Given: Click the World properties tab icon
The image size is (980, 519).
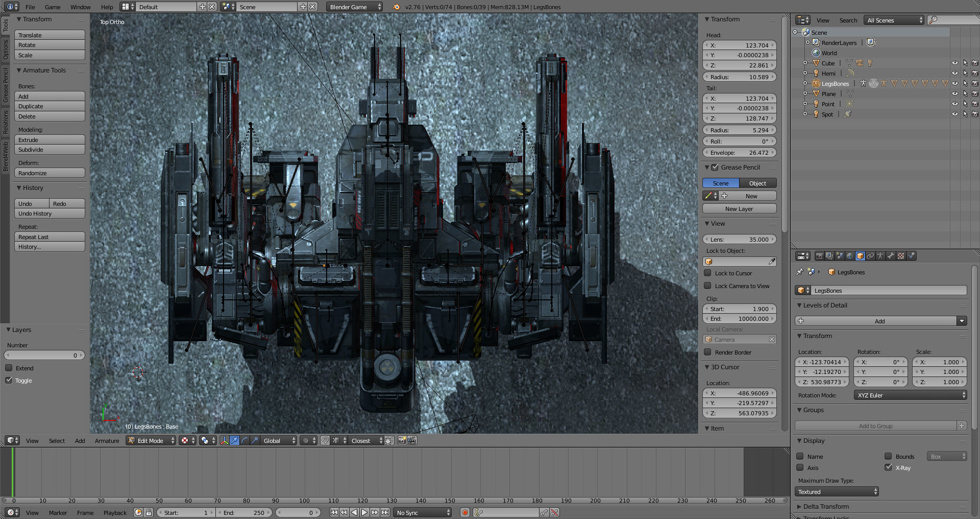Looking at the screenshot, I should pyautogui.click(x=850, y=256).
